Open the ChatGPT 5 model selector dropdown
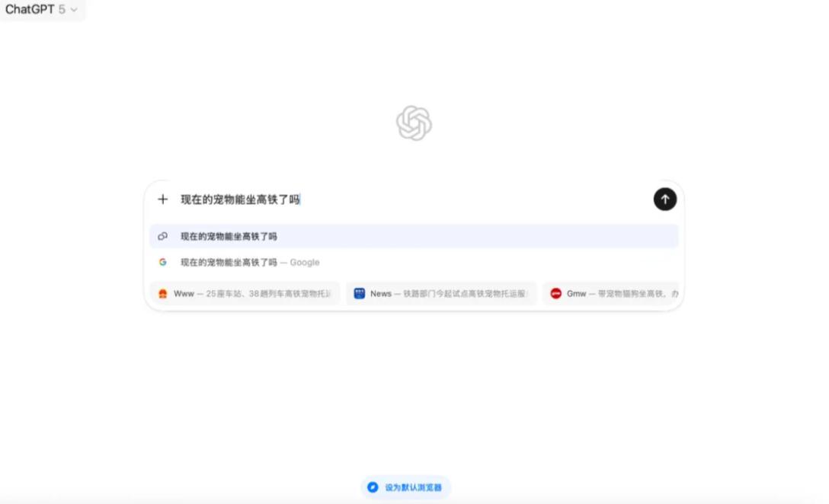Image resolution: width=829 pixels, height=504 pixels. 41,9
